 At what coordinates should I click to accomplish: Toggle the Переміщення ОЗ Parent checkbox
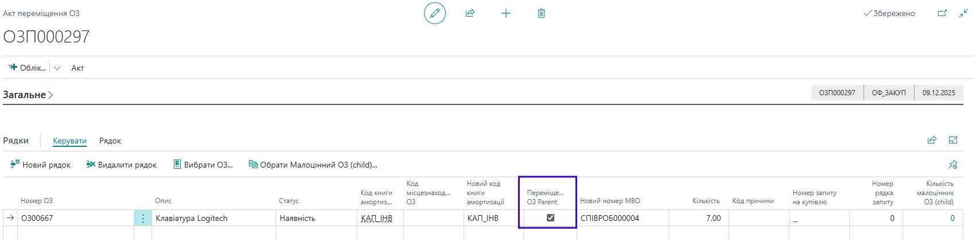550,218
